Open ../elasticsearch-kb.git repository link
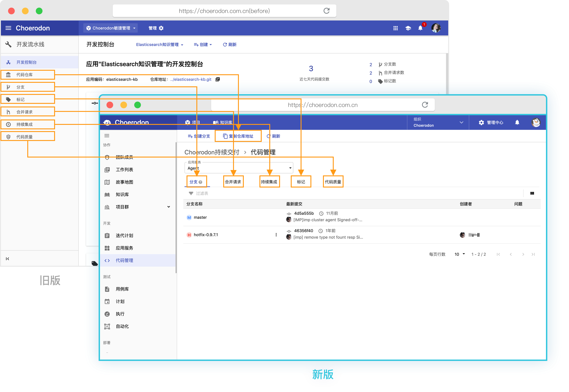The image size is (569, 392). (191, 79)
